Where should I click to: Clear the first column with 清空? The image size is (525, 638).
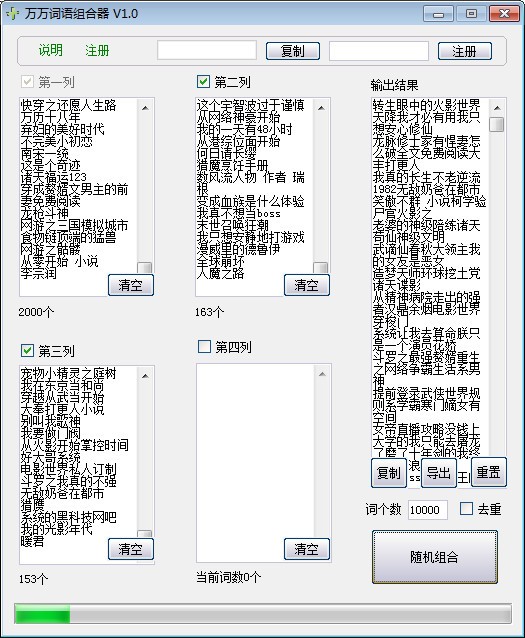(131, 285)
